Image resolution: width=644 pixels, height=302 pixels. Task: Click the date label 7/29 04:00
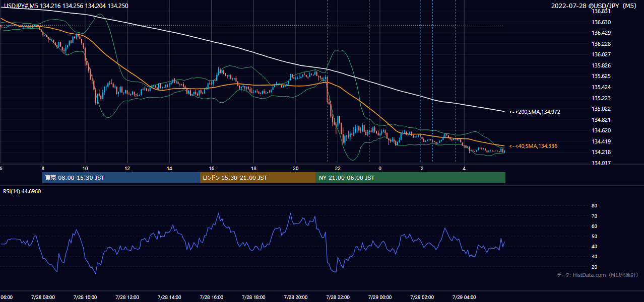point(464,297)
